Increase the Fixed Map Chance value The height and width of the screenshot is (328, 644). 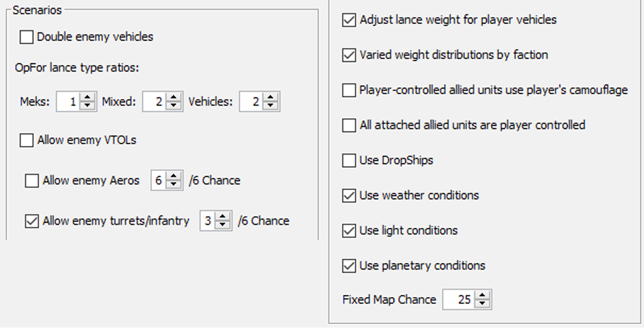[482, 296]
